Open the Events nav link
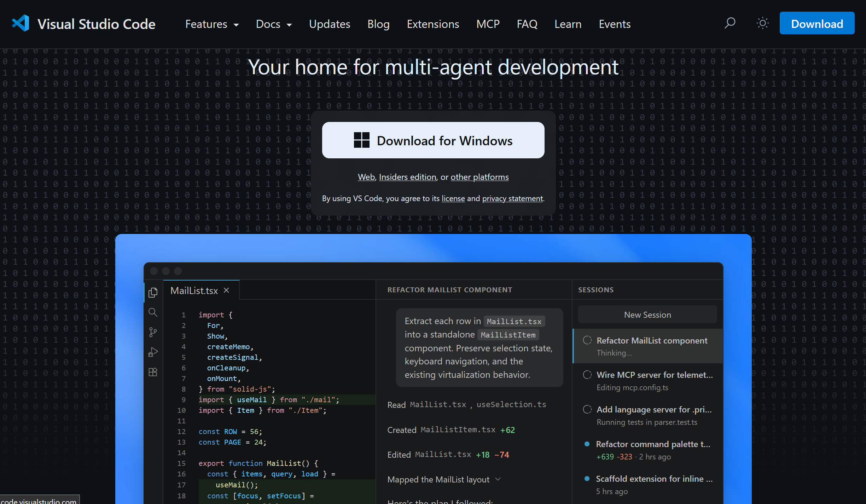The width and height of the screenshot is (866, 504). 615,24
